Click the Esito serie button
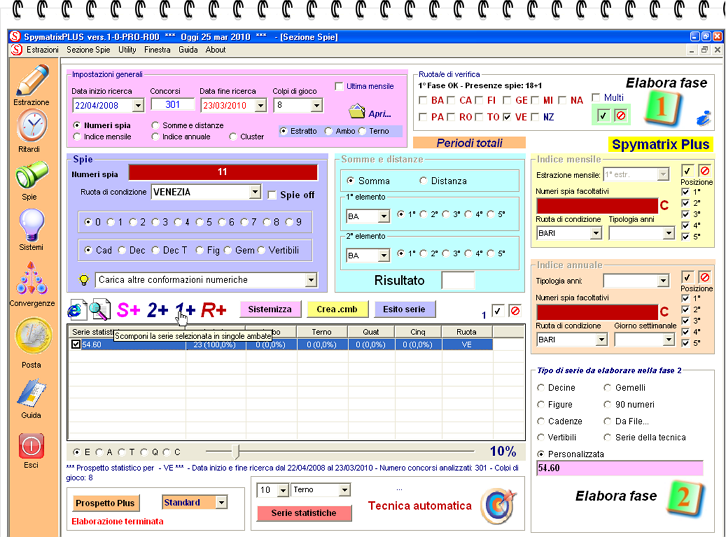 [x=404, y=309]
